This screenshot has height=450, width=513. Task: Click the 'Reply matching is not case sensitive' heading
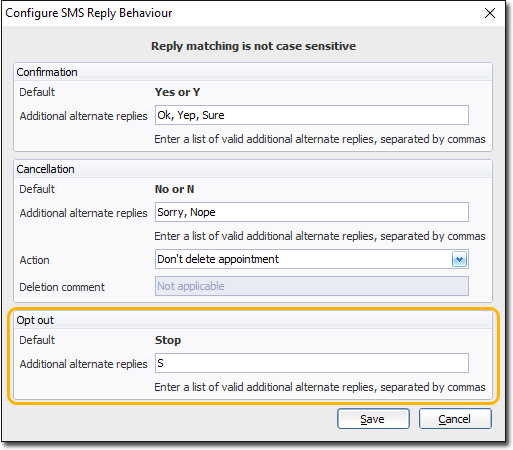[253, 46]
